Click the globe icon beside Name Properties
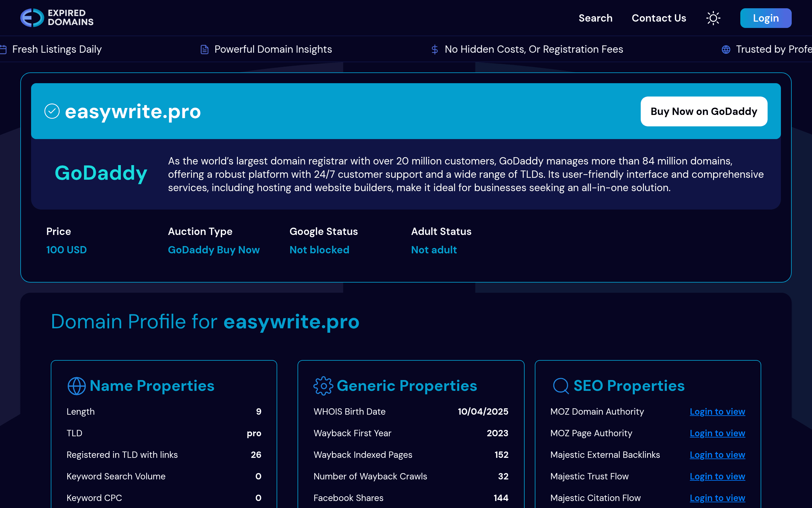The width and height of the screenshot is (812, 508). (x=76, y=386)
